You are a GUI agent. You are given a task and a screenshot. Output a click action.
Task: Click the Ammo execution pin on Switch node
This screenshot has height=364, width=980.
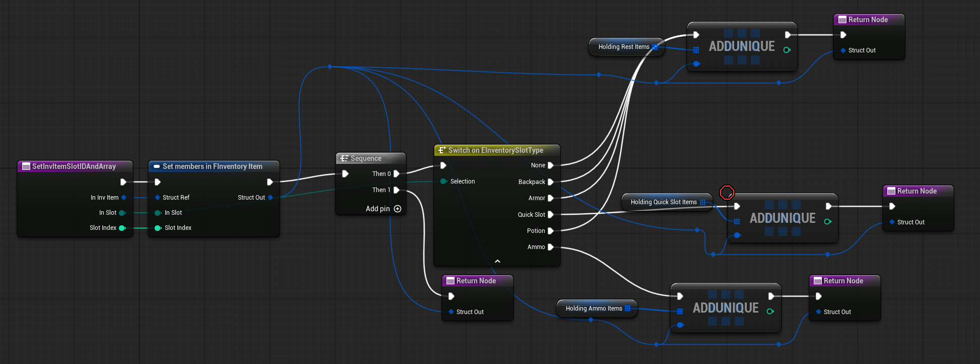click(x=551, y=247)
